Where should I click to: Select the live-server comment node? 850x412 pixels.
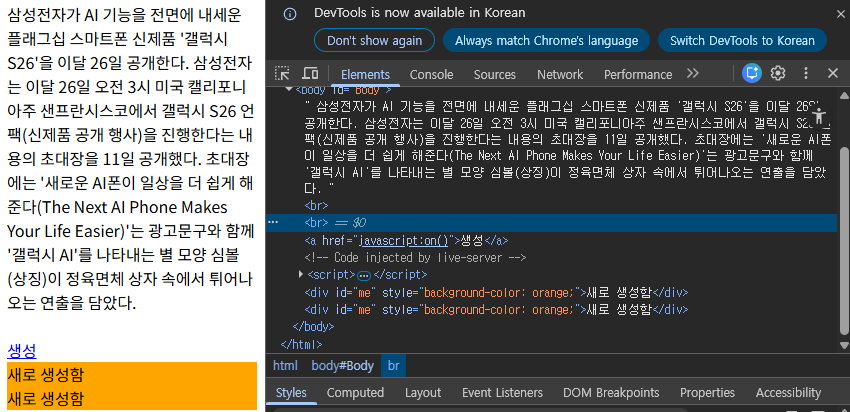tap(415, 258)
